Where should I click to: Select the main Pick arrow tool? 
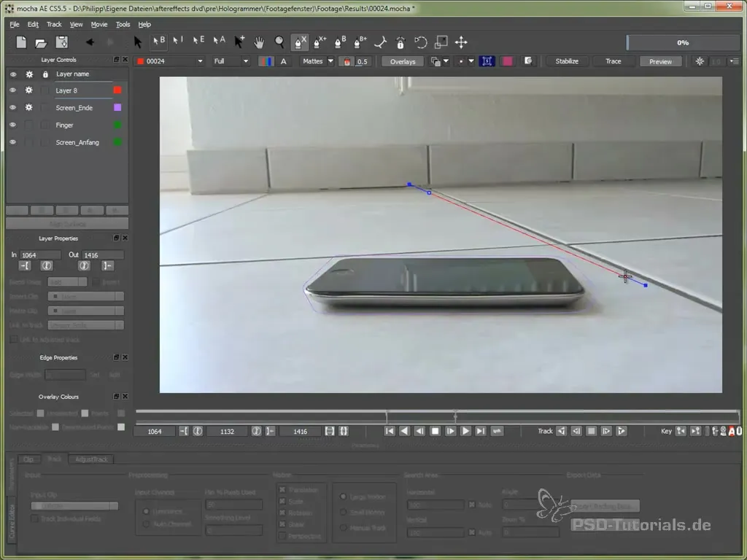pyautogui.click(x=138, y=42)
